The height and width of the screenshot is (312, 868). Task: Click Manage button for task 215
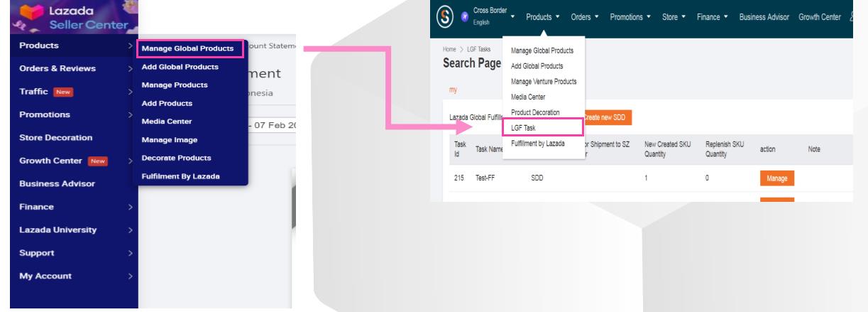click(776, 178)
